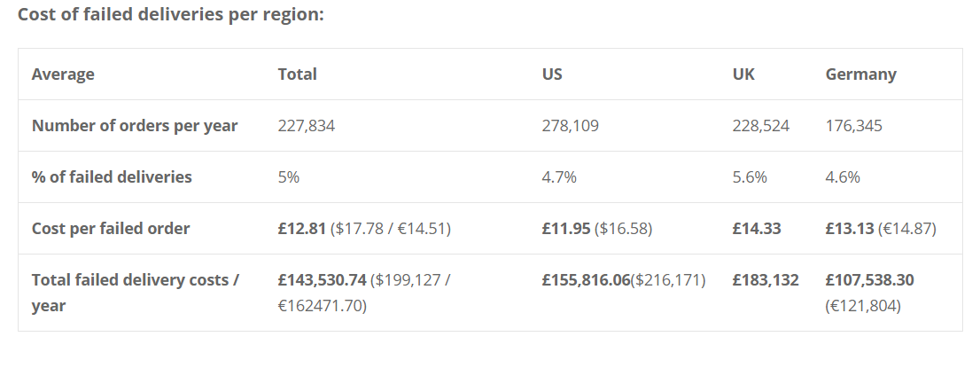
Task: Click the UK orders value 228,524
Action: point(760,126)
